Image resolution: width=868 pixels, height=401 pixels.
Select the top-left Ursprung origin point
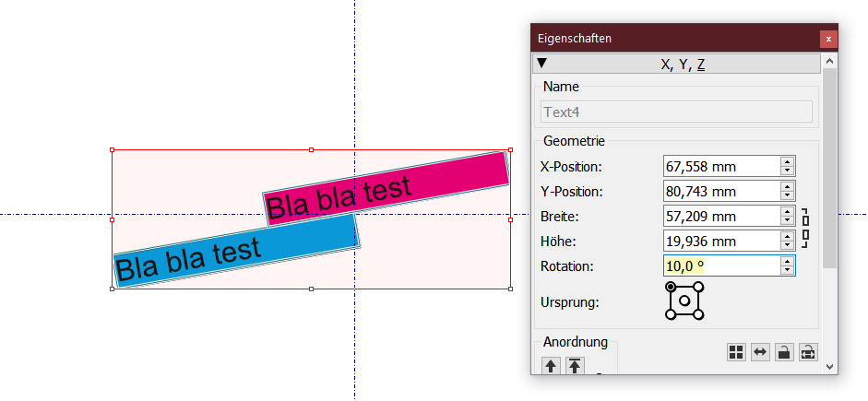coord(671,288)
